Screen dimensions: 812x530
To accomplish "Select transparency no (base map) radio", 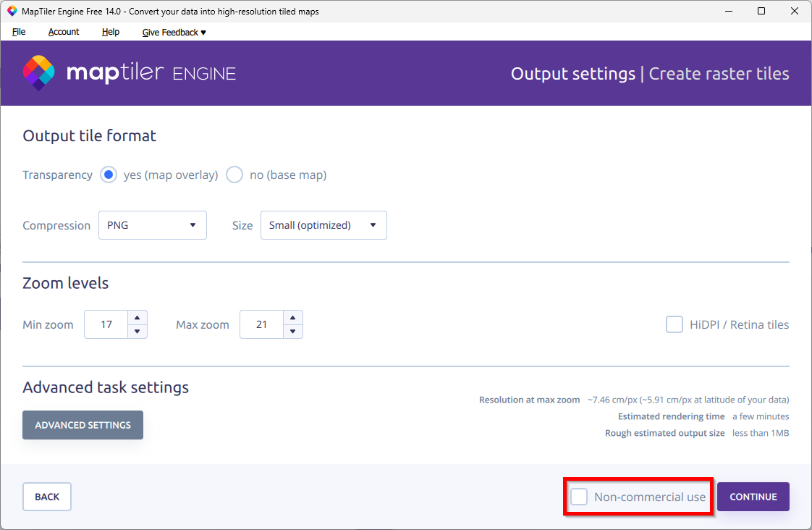I will [234, 174].
